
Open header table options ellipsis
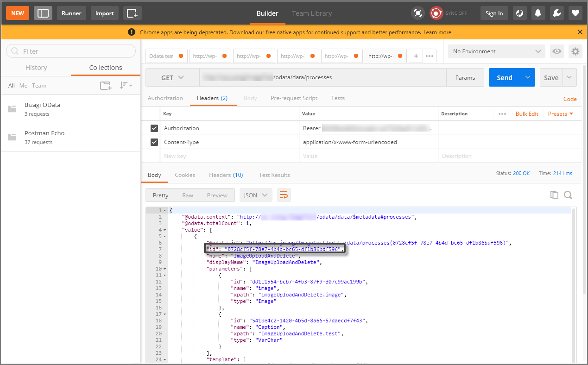click(502, 113)
